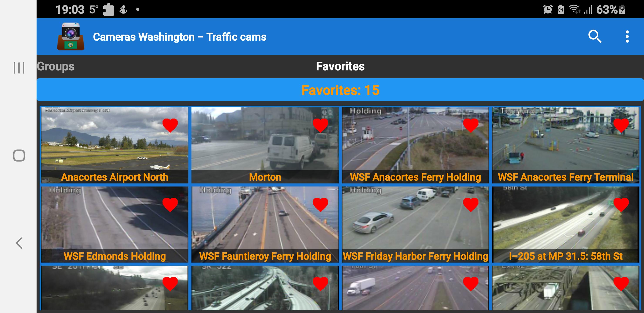
Task: Switch to the Groups tab
Action: tap(56, 67)
